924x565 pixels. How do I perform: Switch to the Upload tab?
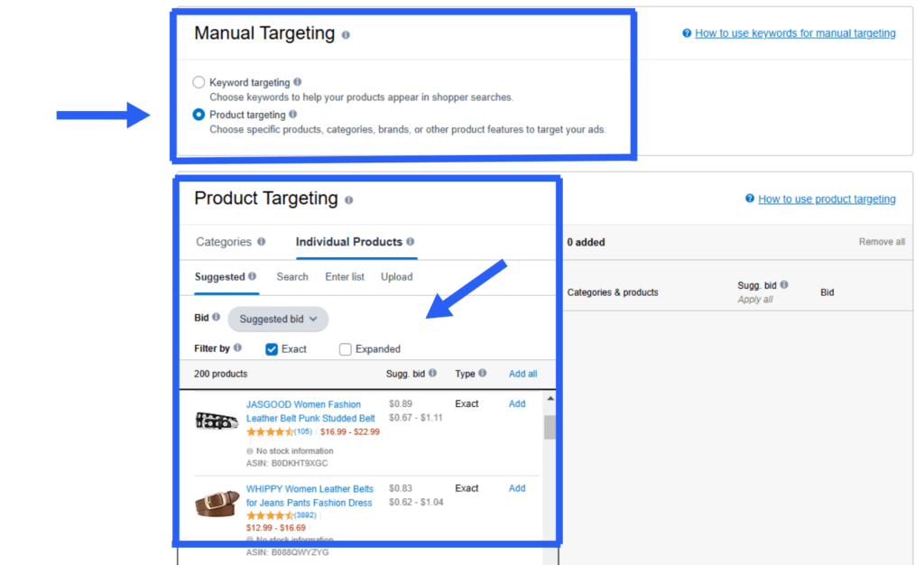coord(396,277)
